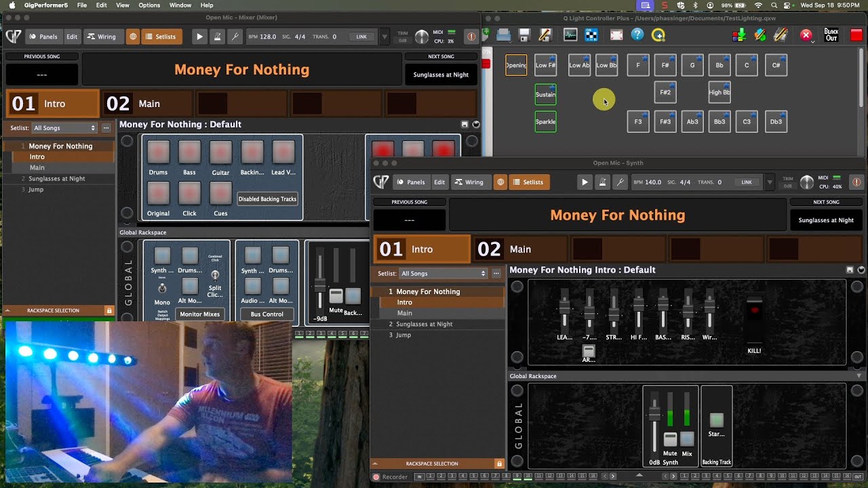Toggle the Original pad in the Mixer window
Viewport: 868px width, 488px height.
tap(158, 193)
